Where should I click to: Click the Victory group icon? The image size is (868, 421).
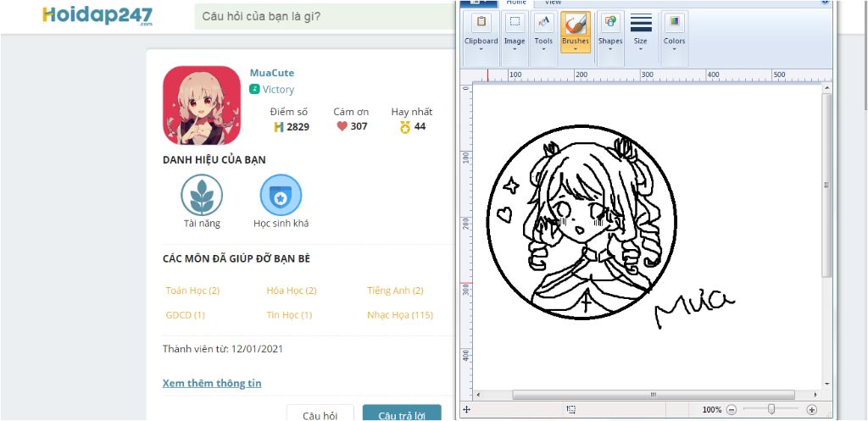[x=254, y=89]
